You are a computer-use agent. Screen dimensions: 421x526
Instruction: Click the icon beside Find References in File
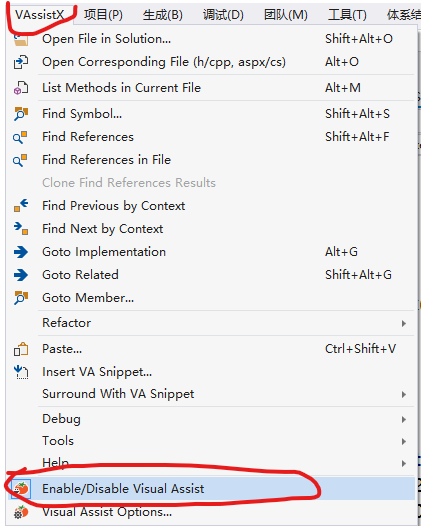click(20, 160)
